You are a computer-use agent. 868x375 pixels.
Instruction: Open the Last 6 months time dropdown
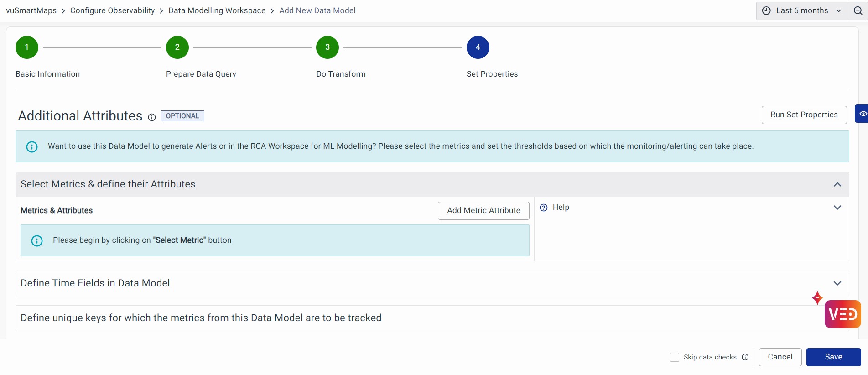pos(802,11)
